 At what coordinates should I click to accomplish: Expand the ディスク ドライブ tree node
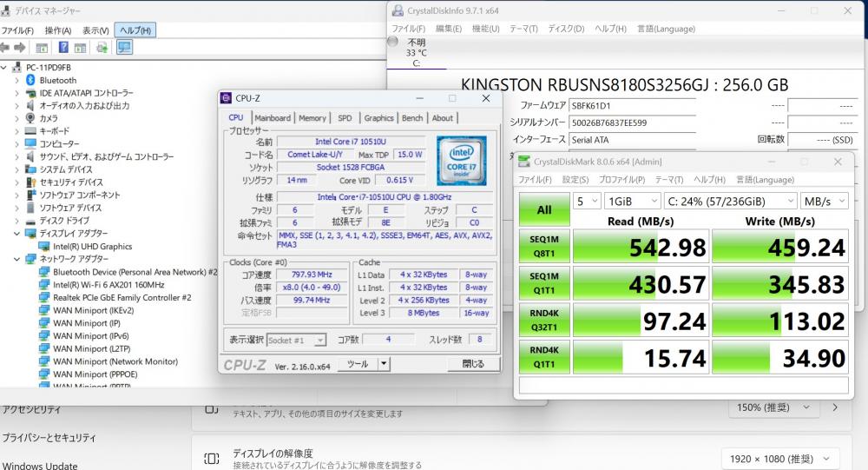pyautogui.click(x=17, y=221)
